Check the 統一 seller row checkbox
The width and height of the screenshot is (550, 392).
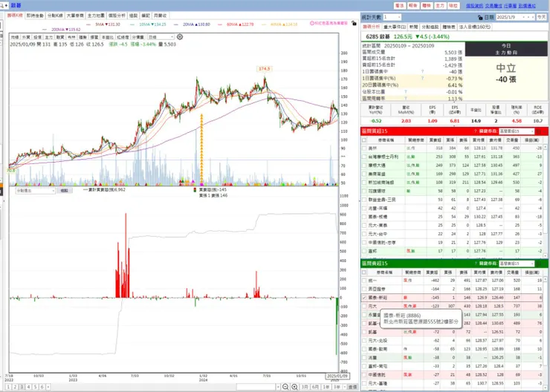[364, 280]
